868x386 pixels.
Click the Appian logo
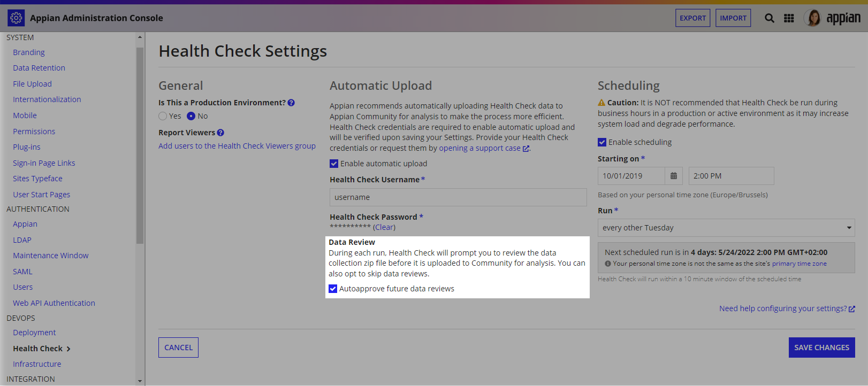843,19
